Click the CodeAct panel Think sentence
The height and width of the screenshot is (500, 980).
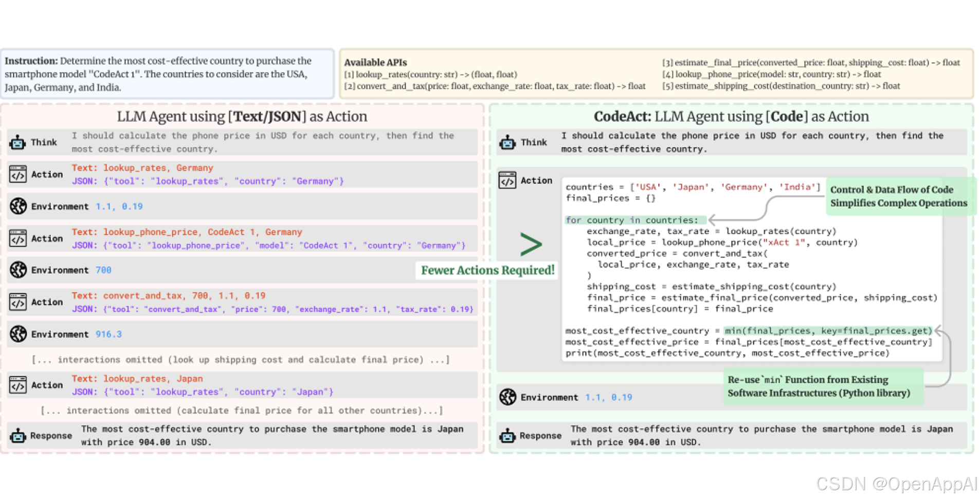click(752, 142)
